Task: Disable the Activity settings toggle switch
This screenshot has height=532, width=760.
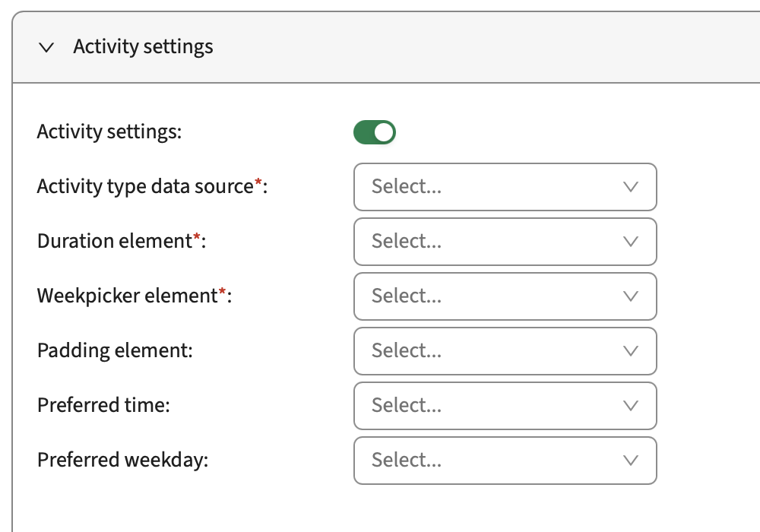Action: (375, 132)
